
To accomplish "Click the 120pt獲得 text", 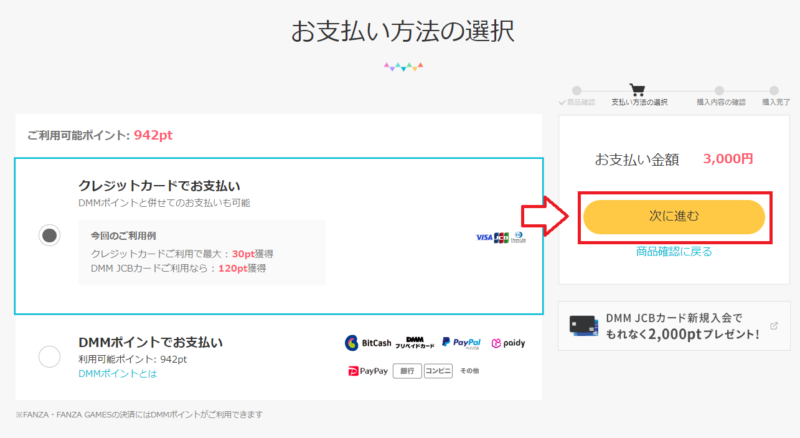I will 242,268.
